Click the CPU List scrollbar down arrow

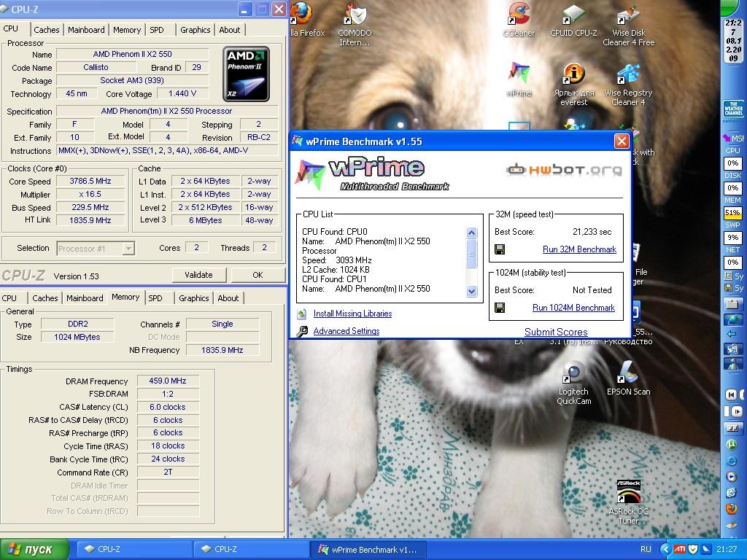pos(472,291)
